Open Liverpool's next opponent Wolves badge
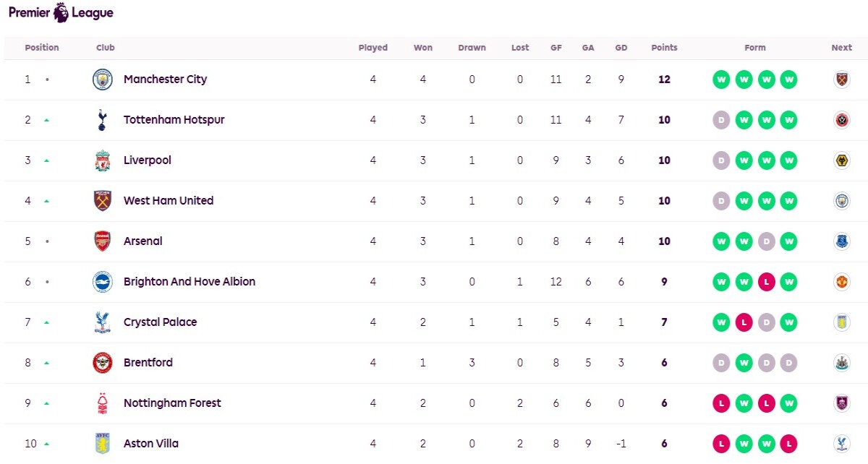Screen dimensions: 868x464 click(x=841, y=160)
